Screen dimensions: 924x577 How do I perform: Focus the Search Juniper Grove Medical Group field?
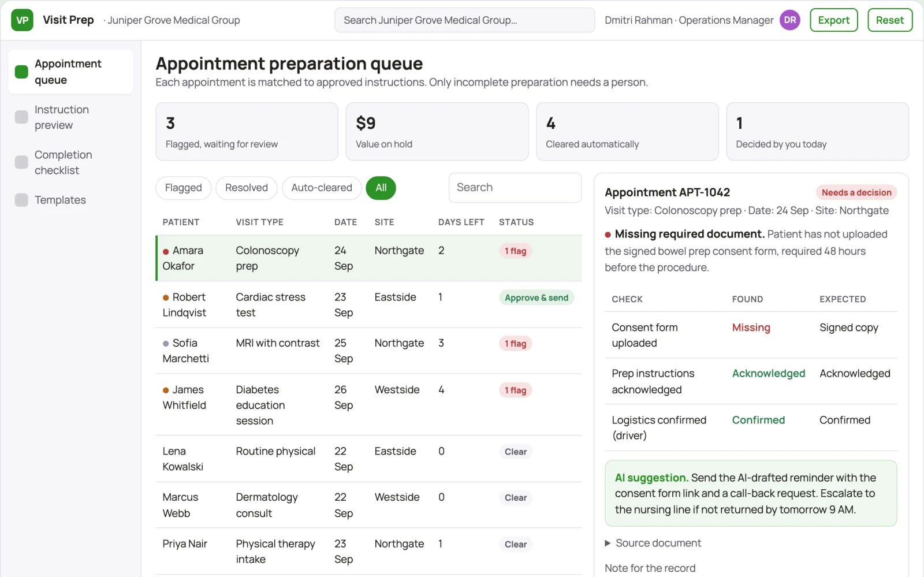tap(465, 20)
